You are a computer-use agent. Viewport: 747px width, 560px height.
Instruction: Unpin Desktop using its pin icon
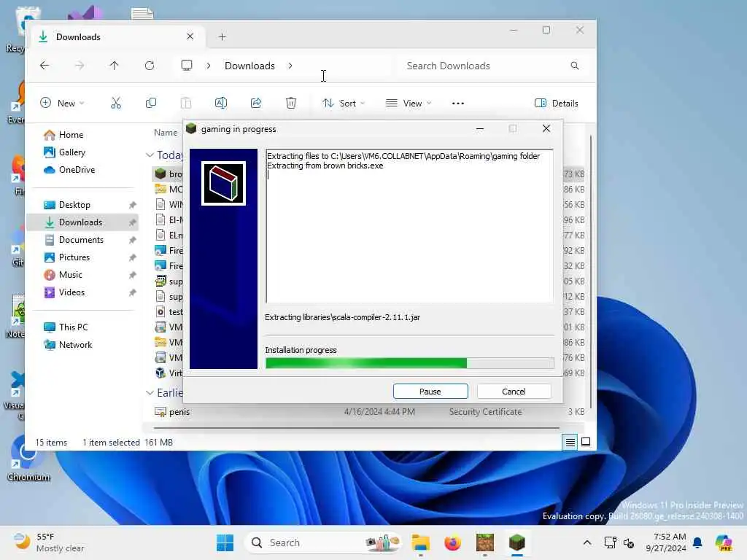click(133, 205)
